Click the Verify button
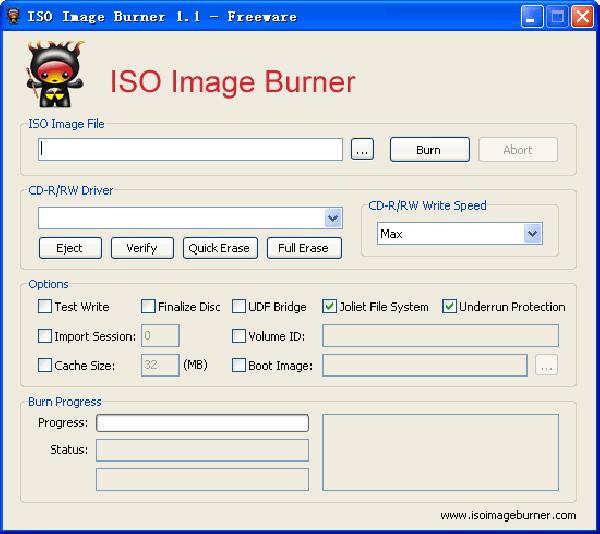 pyautogui.click(x=142, y=248)
